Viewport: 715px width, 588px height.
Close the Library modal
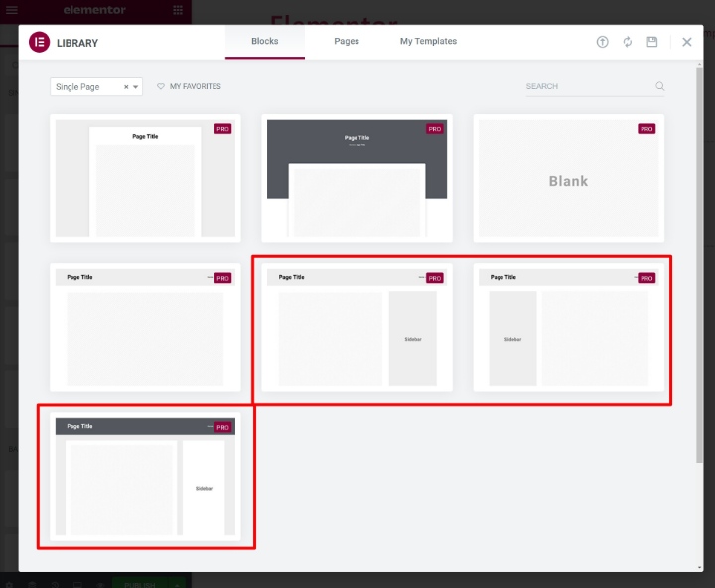687,42
